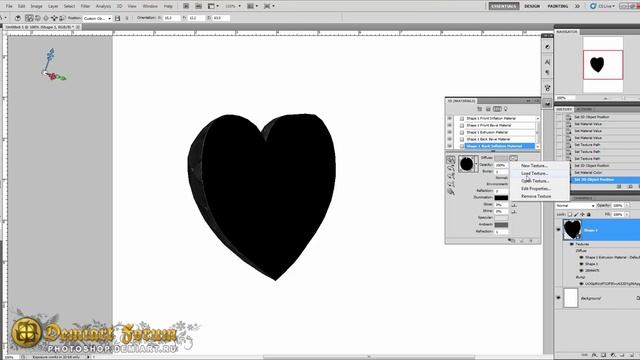Switch to the Design workspace
The height and width of the screenshot is (360, 640).
click(x=532, y=6)
